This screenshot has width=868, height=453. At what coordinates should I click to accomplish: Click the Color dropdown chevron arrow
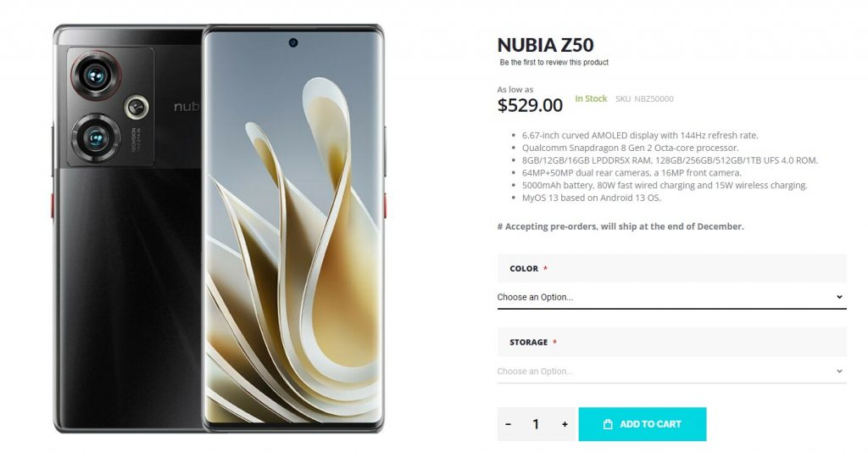[839, 297]
